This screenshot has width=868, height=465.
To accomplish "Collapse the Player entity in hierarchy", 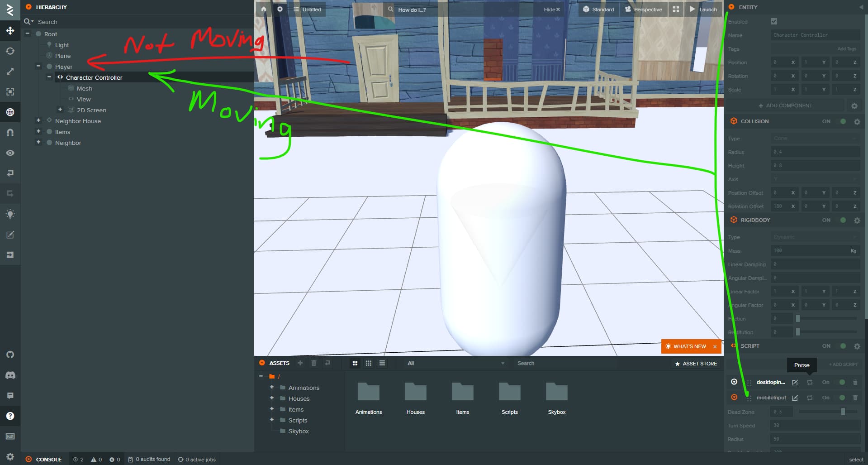I will [38, 66].
